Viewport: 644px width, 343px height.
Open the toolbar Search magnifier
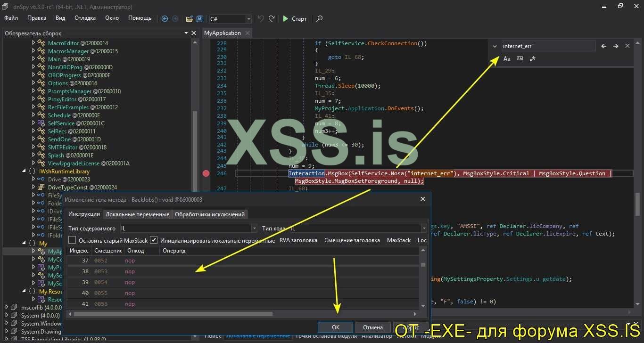319,19
